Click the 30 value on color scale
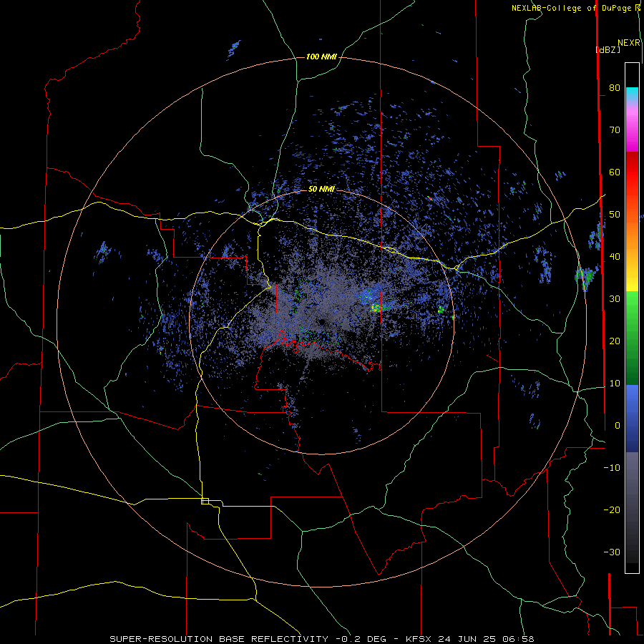 click(x=615, y=299)
